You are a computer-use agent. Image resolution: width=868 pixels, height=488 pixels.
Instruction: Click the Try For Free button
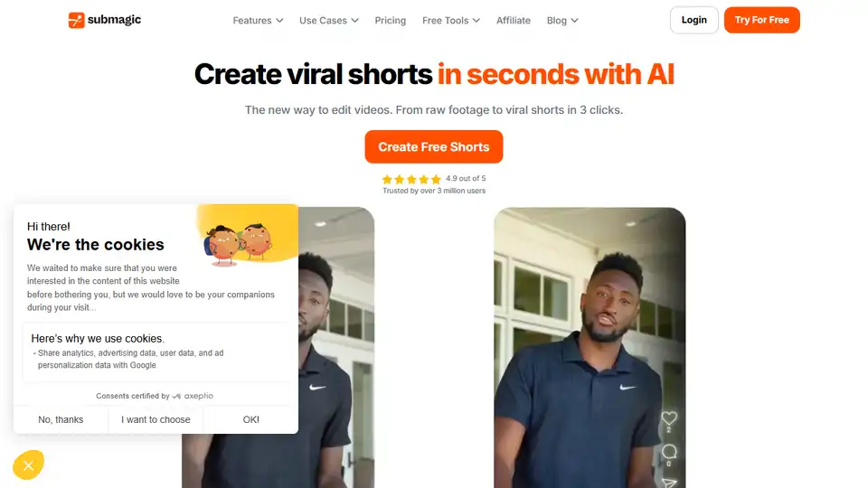tap(761, 20)
